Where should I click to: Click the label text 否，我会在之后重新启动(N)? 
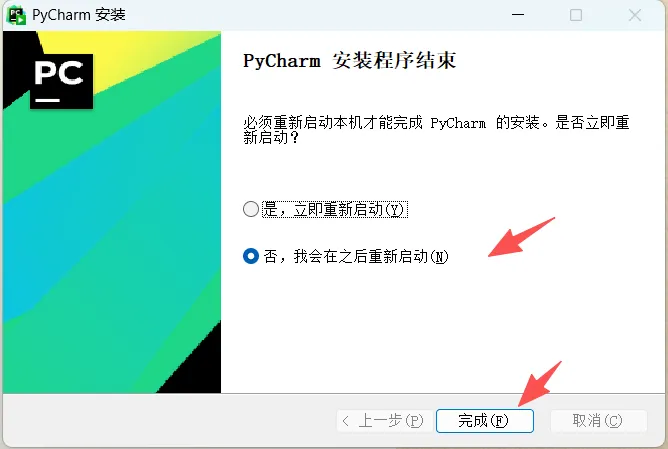coord(356,256)
